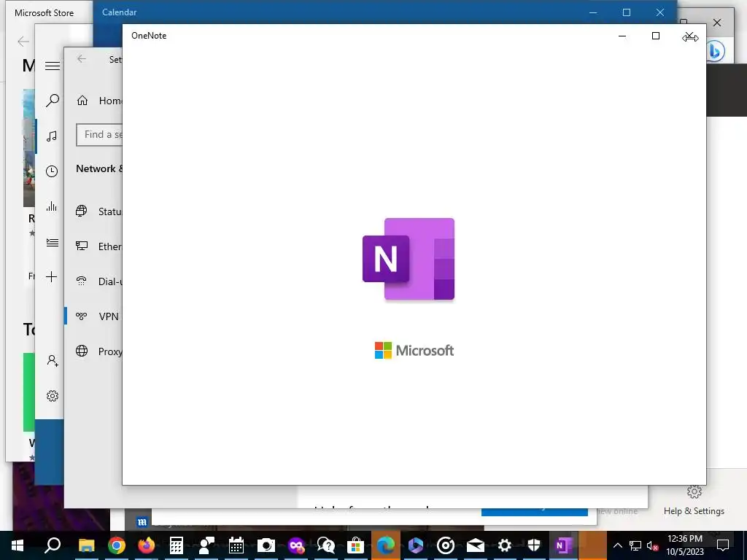Open the recent plays clock icon
This screenshot has width=747, height=560.
(x=52, y=171)
